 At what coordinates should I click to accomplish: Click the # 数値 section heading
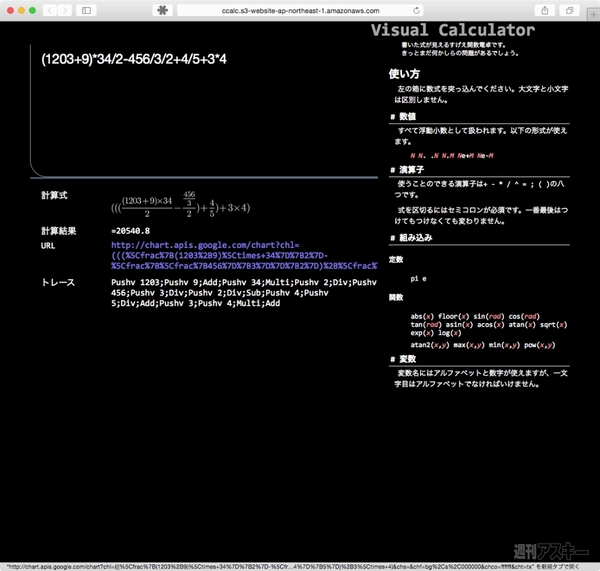(x=403, y=116)
